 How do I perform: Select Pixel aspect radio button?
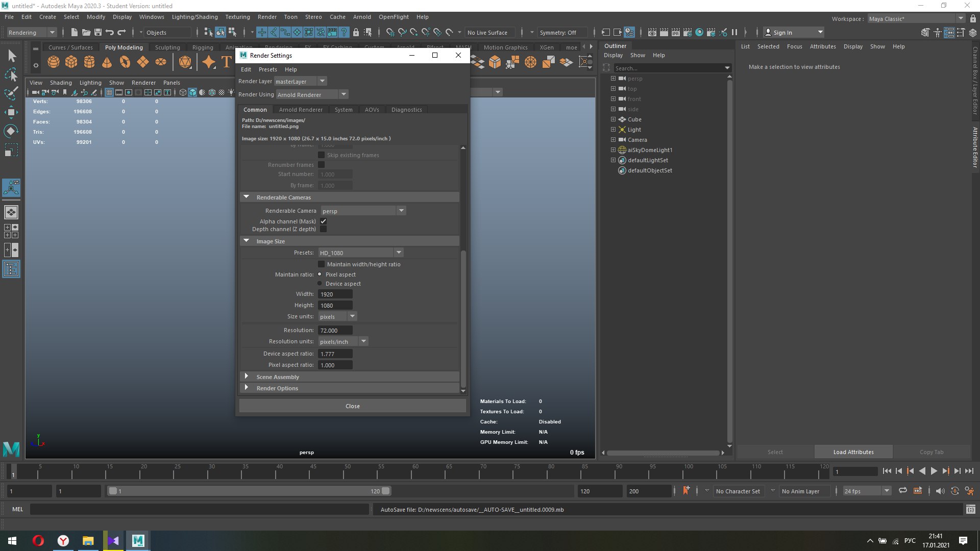pyautogui.click(x=320, y=274)
